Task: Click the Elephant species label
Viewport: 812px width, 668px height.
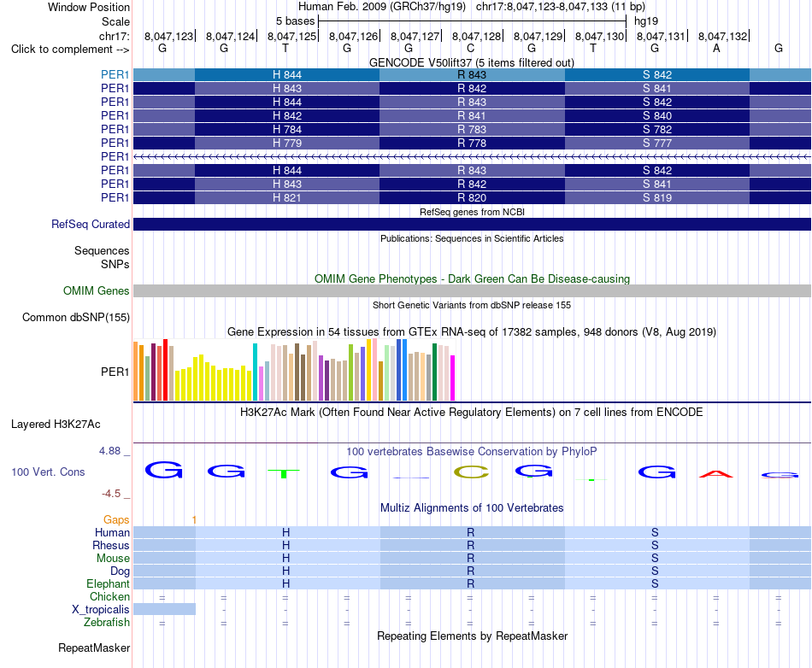Action: pyautogui.click(x=108, y=583)
